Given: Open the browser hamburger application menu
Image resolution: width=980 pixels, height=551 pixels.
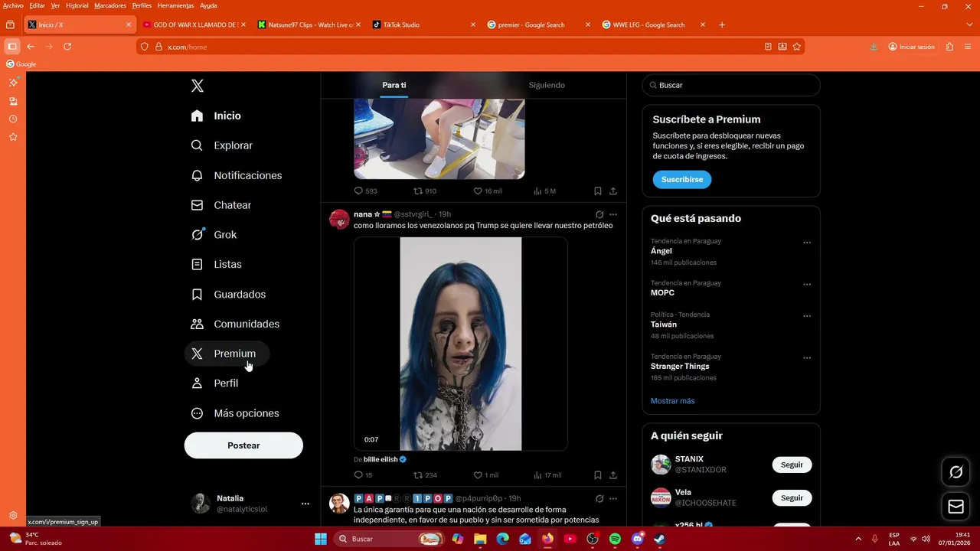Looking at the screenshot, I should point(968,47).
